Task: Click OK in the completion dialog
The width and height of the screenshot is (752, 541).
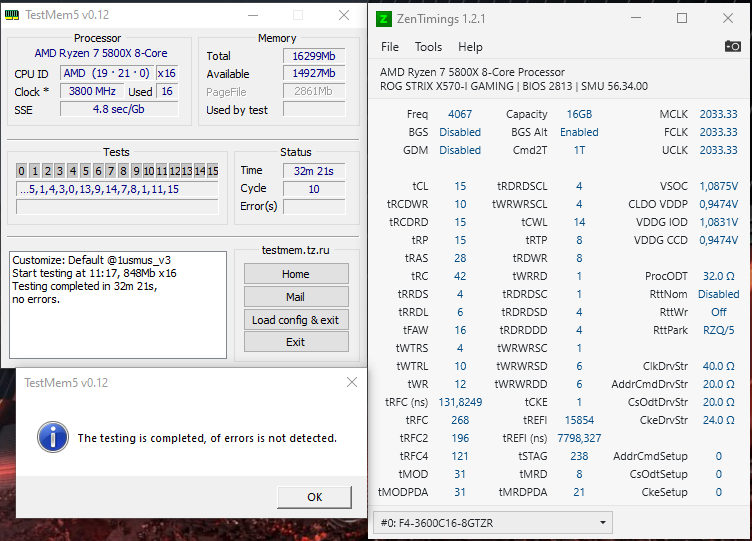Action: (x=315, y=497)
